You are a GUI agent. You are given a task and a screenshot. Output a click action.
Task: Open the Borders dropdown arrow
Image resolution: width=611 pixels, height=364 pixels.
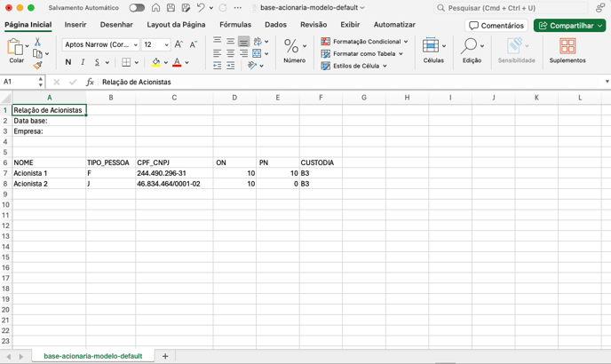click(137, 62)
